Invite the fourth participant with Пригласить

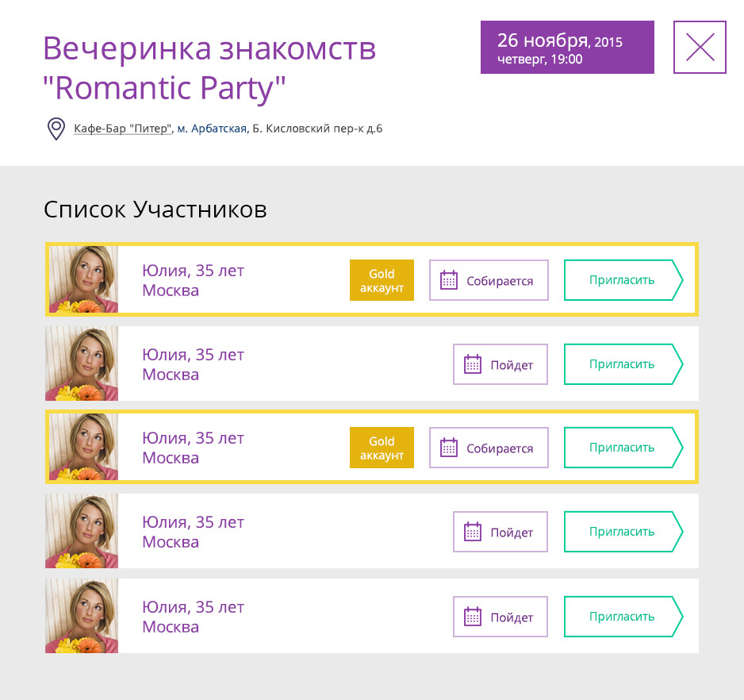click(623, 532)
